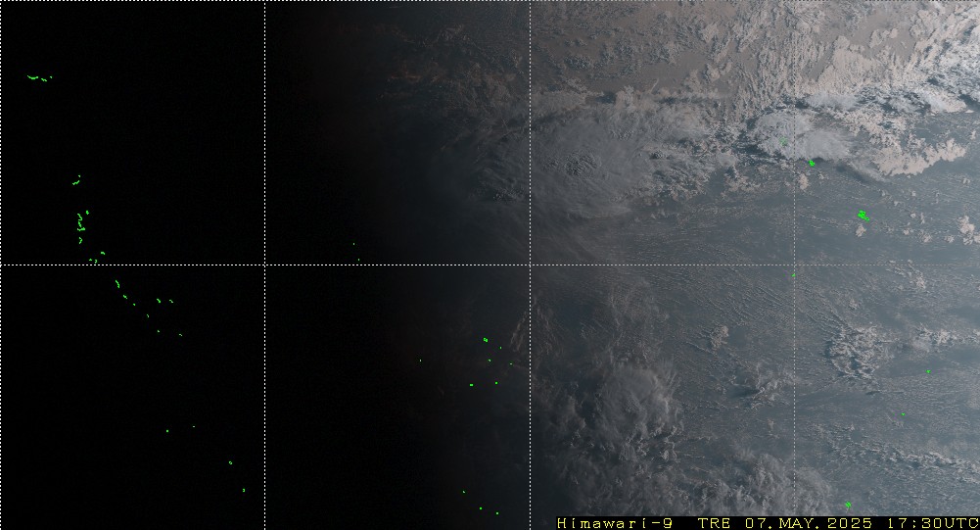Select the '17:30UTC' timestamp text
This screenshot has width=980, height=530.
click(933, 523)
